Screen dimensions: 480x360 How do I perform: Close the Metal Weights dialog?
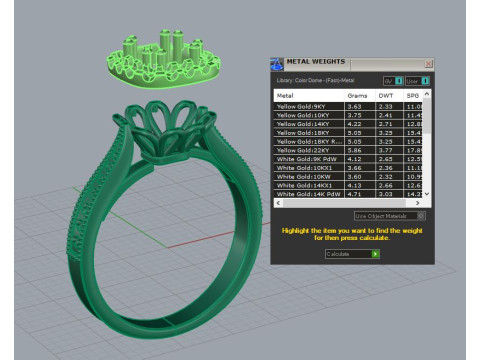click(429, 63)
